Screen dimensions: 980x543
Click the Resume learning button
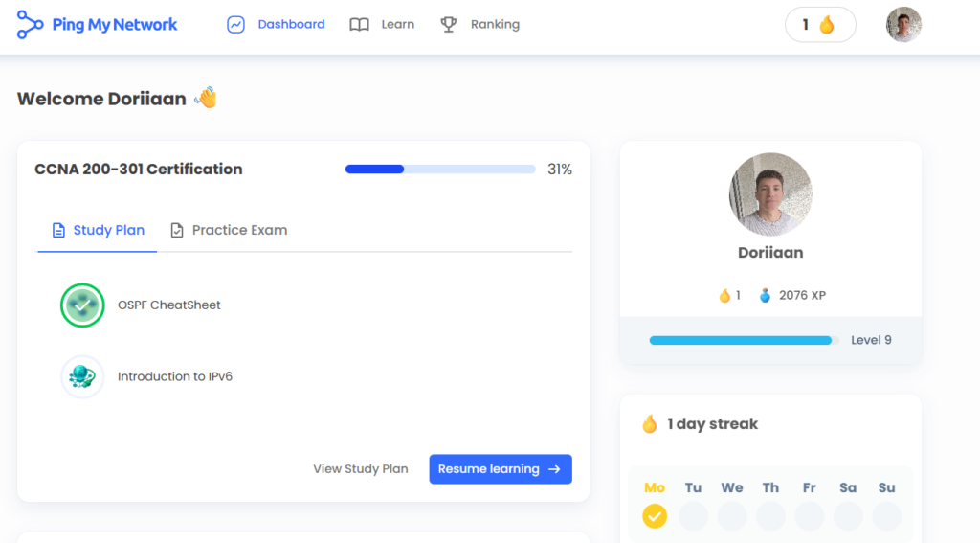coord(501,469)
